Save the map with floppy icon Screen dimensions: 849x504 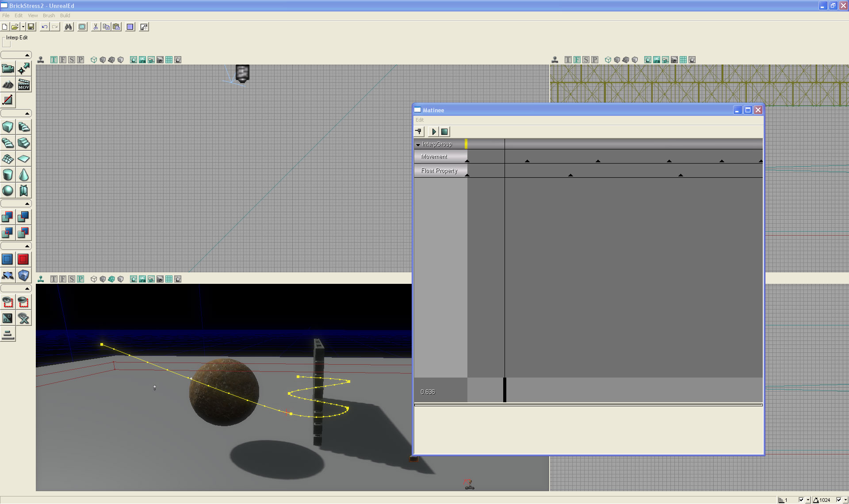point(31,27)
